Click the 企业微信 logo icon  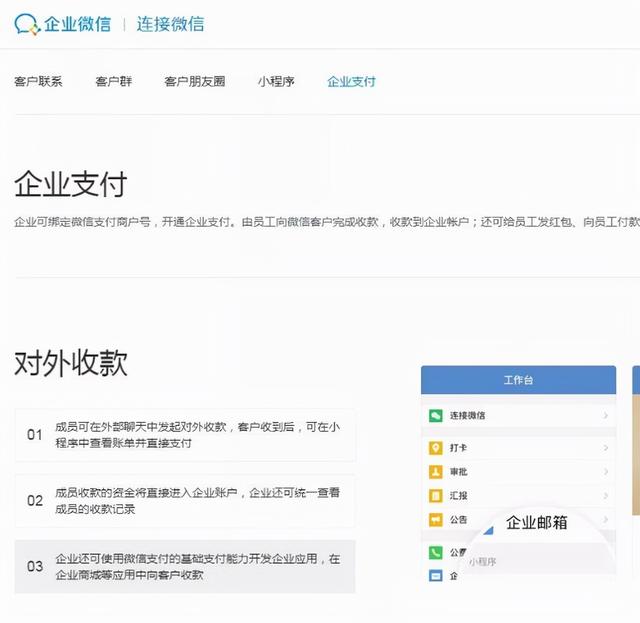tap(28, 24)
